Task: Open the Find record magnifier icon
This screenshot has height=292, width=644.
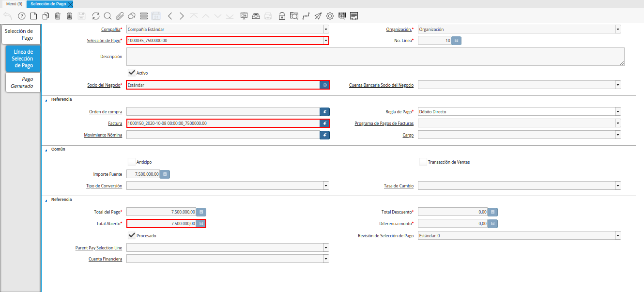Action: click(x=107, y=16)
